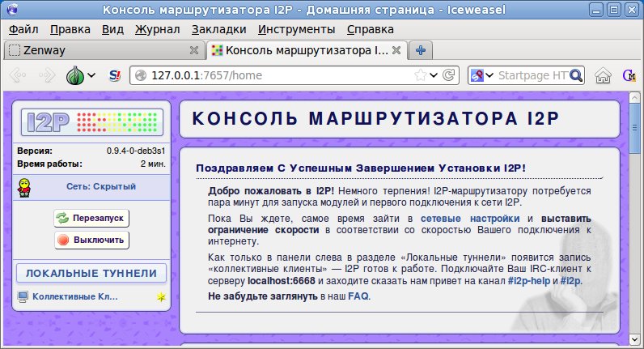Open the search engine selector dropdown
The width and height of the screenshot is (644, 349).
click(489, 75)
